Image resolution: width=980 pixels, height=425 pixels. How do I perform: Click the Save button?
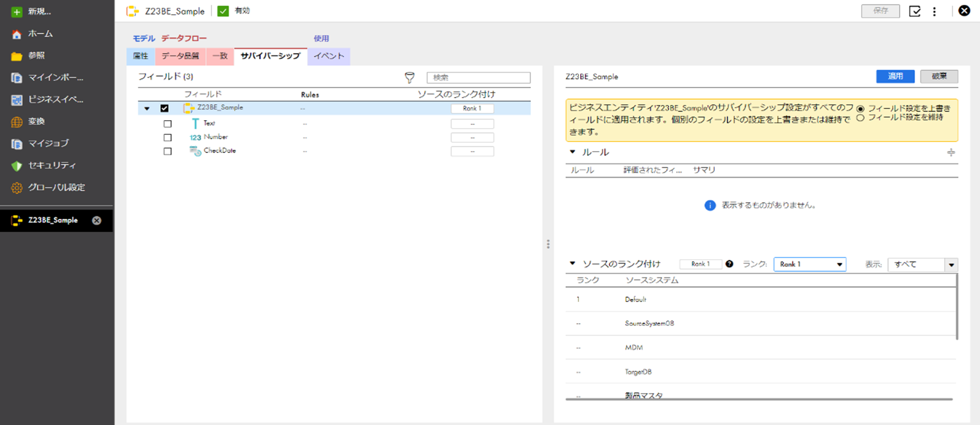881,11
